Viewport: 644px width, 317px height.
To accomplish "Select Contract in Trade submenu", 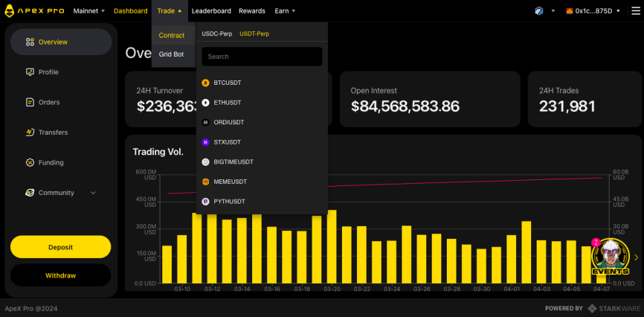I will click(x=173, y=36).
